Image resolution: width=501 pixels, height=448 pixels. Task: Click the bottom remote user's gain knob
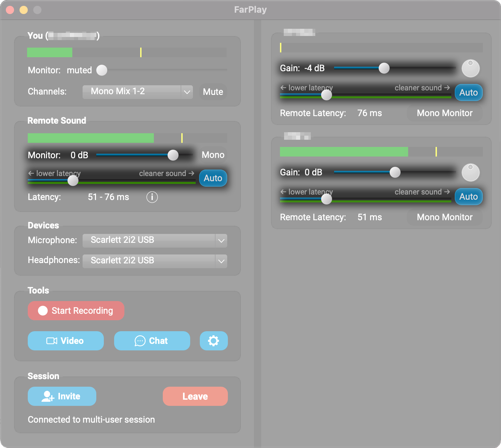[471, 172]
